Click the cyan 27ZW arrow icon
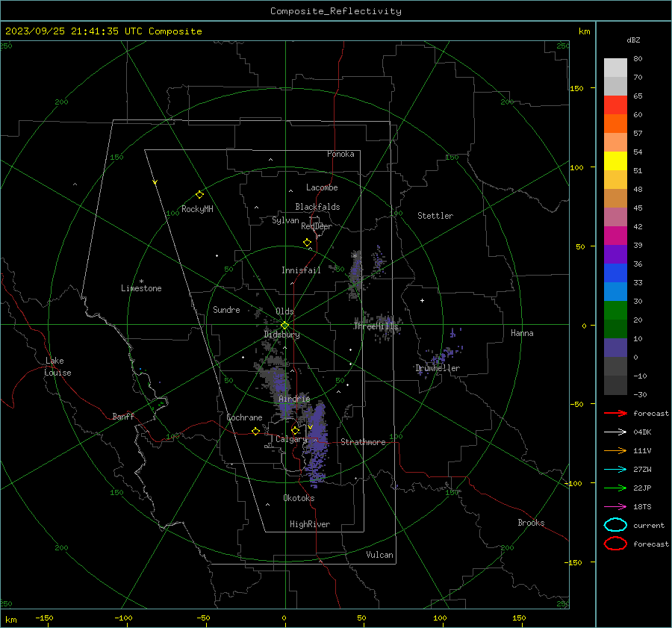Screen dimensions: 672x628 pyautogui.click(x=615, y=470)
